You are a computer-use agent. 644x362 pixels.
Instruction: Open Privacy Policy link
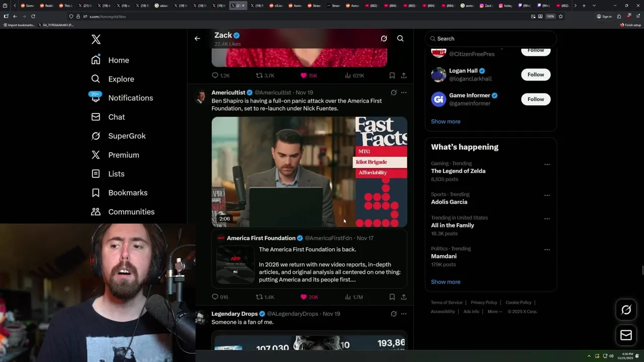[x=484, y=302]
